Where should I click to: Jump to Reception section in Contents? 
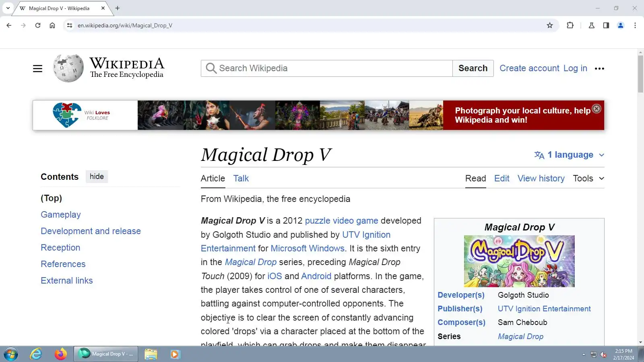pyautogui.click(x=60, y=248)
